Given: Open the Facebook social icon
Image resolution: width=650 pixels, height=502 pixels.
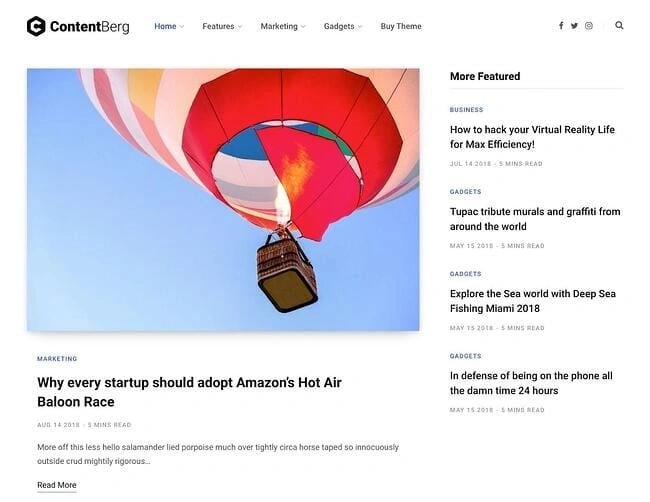Looking at the screenshot, I should coord(560,26).
